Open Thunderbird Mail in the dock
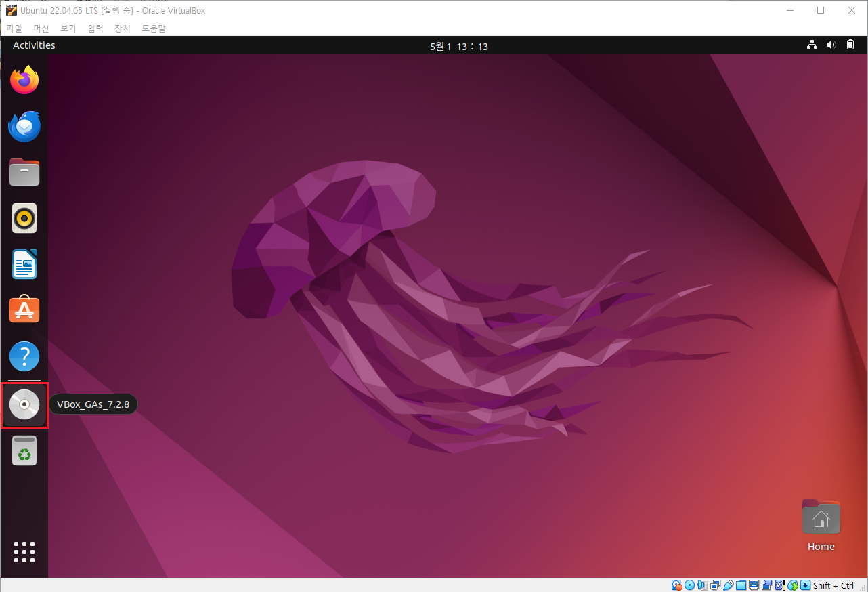Screen dimensions: 868x592 [x=24, y=127]
